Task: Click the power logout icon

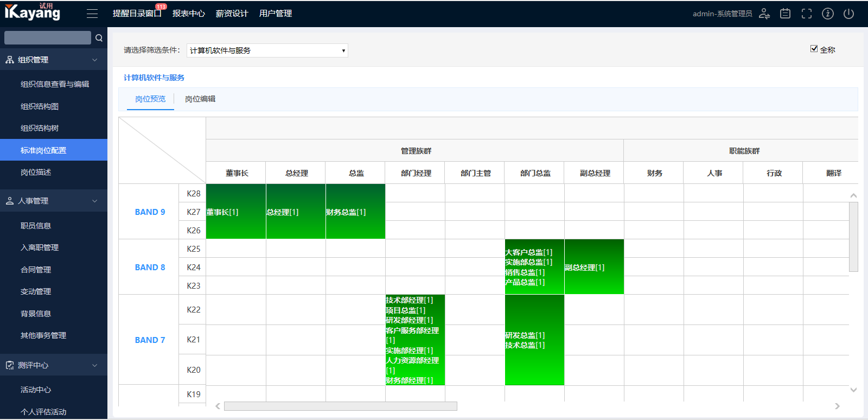Action: (x=849, y=14)
